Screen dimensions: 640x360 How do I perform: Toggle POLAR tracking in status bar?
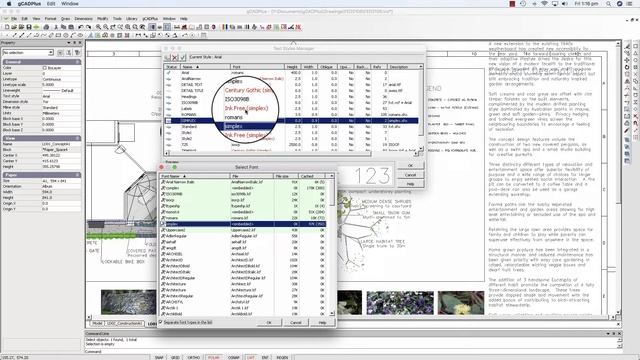(x=213, y=357)
